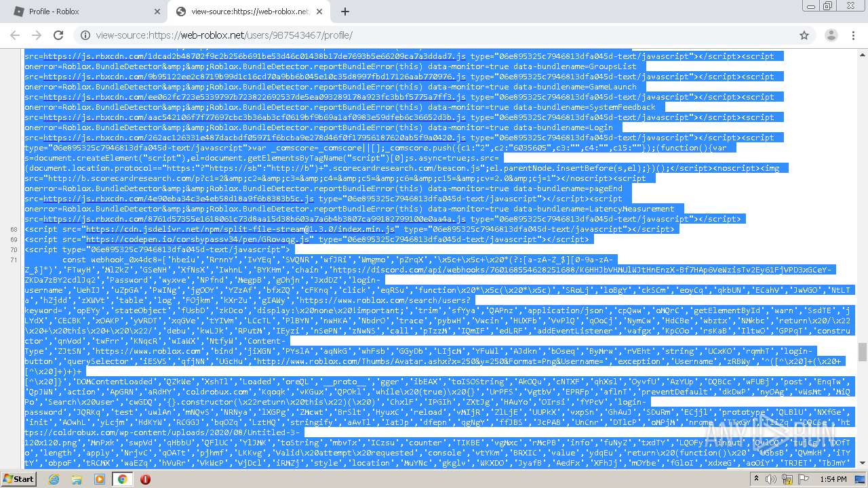The image size is (868, 488).
Task: Open the Windows Start menu
Action: [18, 479]
